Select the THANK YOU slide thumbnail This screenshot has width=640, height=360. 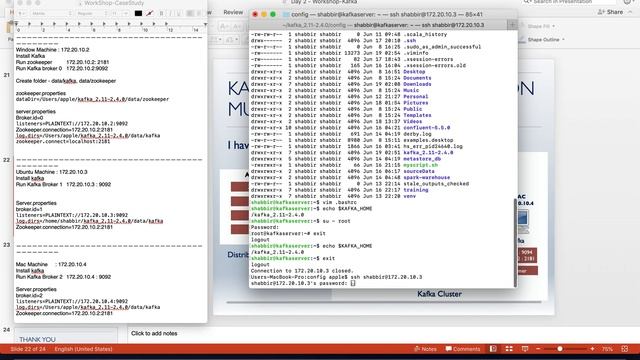coord(65,336)
